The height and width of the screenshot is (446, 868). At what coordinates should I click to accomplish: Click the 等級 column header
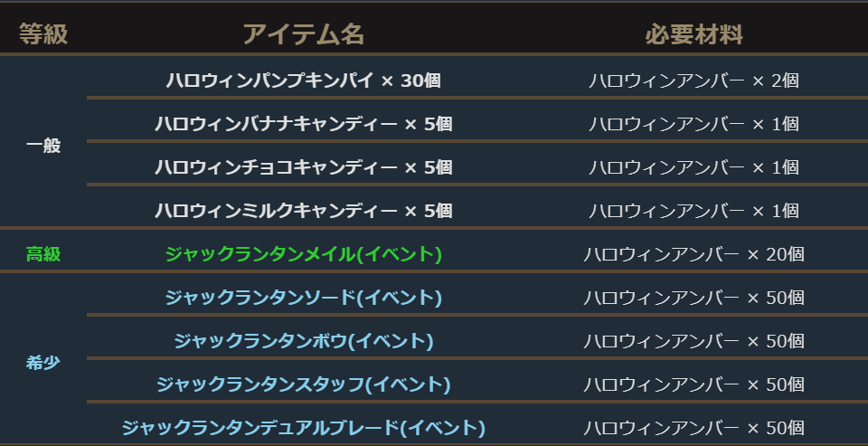pyautogui.click(x=43, y=35)
